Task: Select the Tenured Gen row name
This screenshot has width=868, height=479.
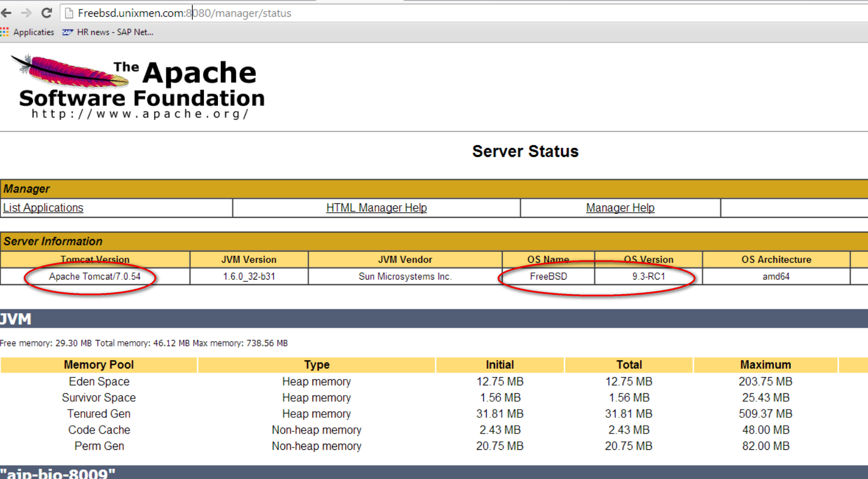Action: 99,414
